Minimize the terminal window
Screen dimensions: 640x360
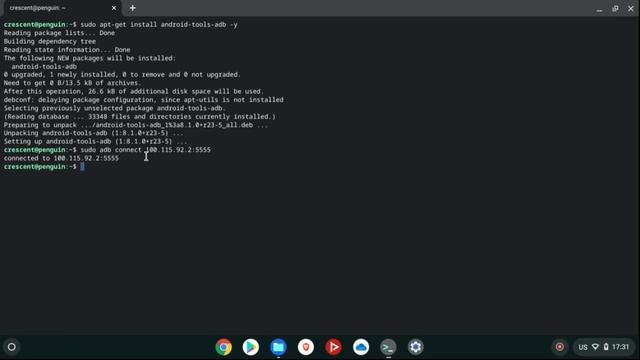pos(599,9)
